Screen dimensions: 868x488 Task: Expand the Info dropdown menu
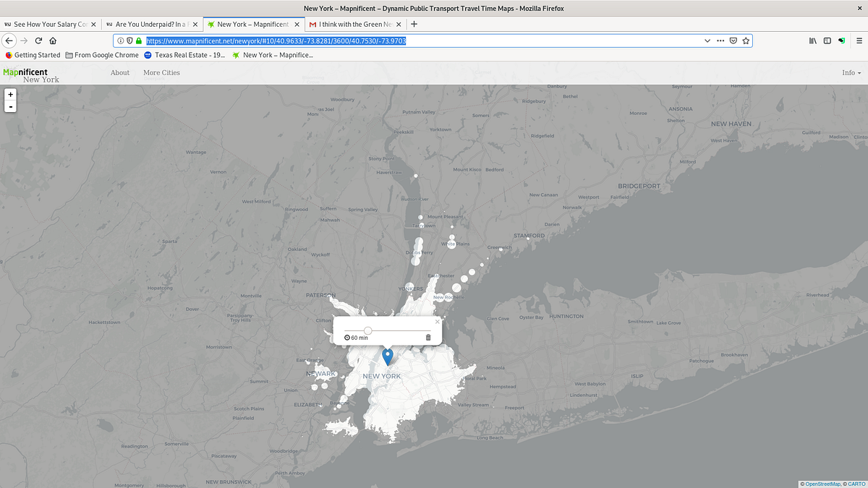point(851,72)
